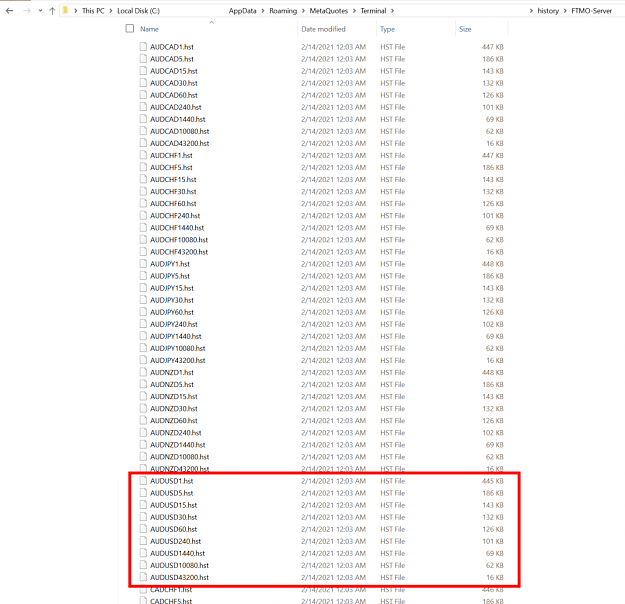Go forward with the Forward arrow
This screenshot has width=625, height=604.
(x=27, y=11)
